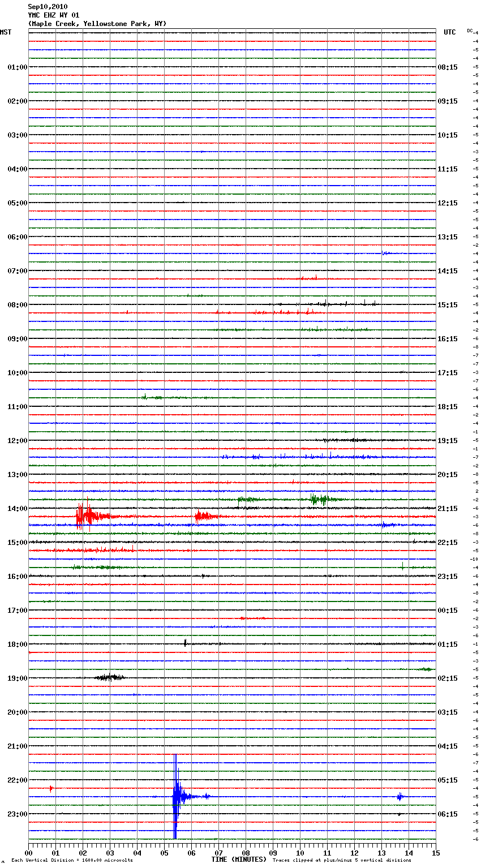Select the 14:00 MST time label
481x868 pixels.
[18, 509]
